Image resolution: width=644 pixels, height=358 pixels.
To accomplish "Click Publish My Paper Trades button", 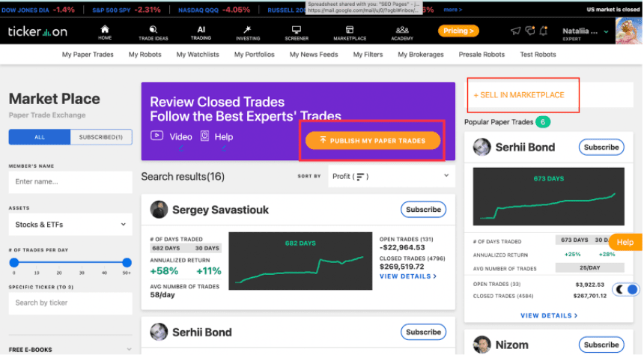I will [x=373, y=140].
